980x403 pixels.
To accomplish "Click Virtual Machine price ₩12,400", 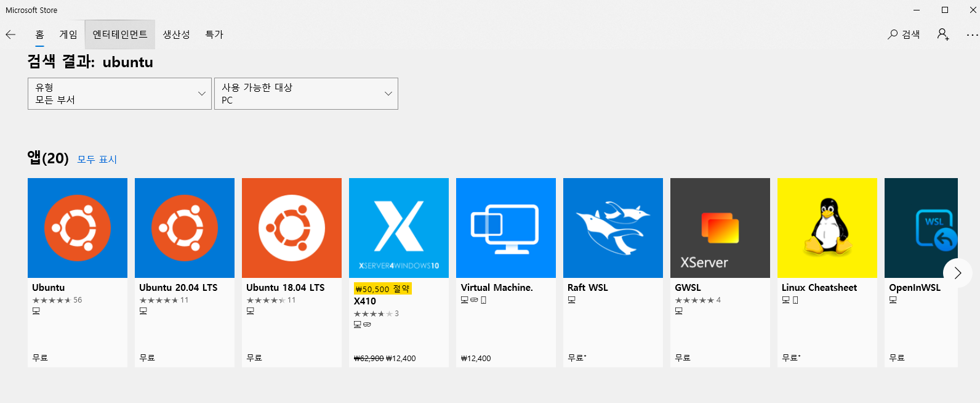I will pos(476,358).
